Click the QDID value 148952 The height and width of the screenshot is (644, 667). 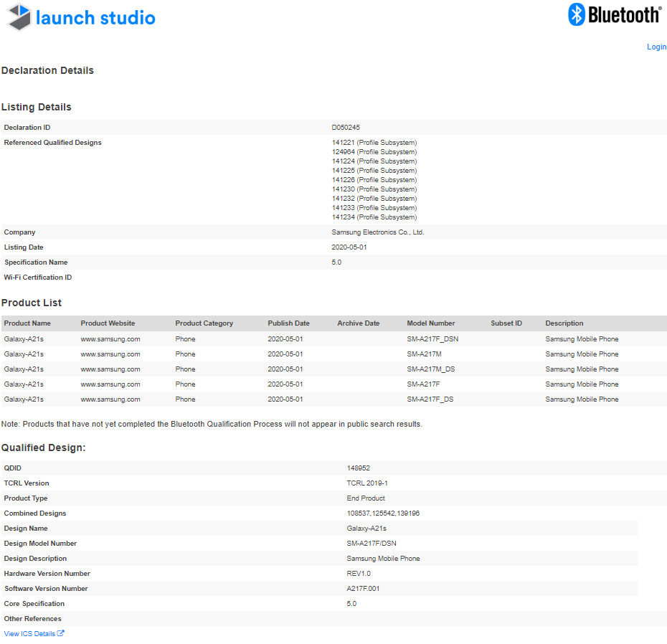pos(358,468)
